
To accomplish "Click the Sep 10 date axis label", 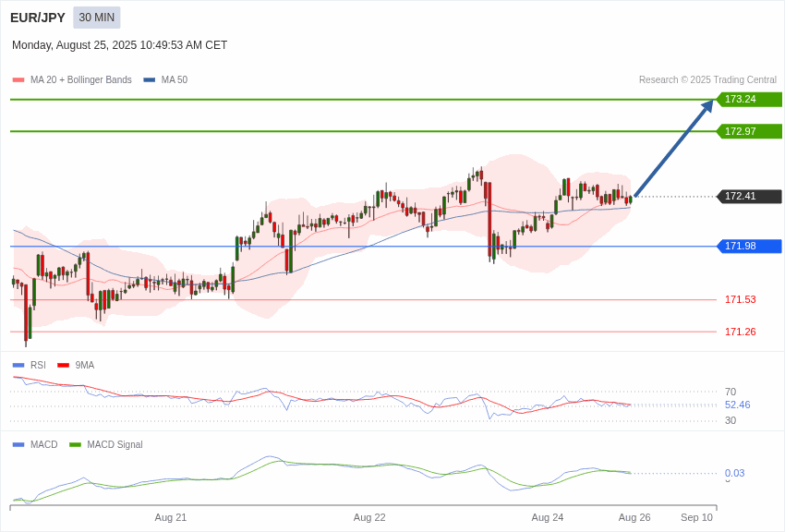I will [x=696, y=517].
